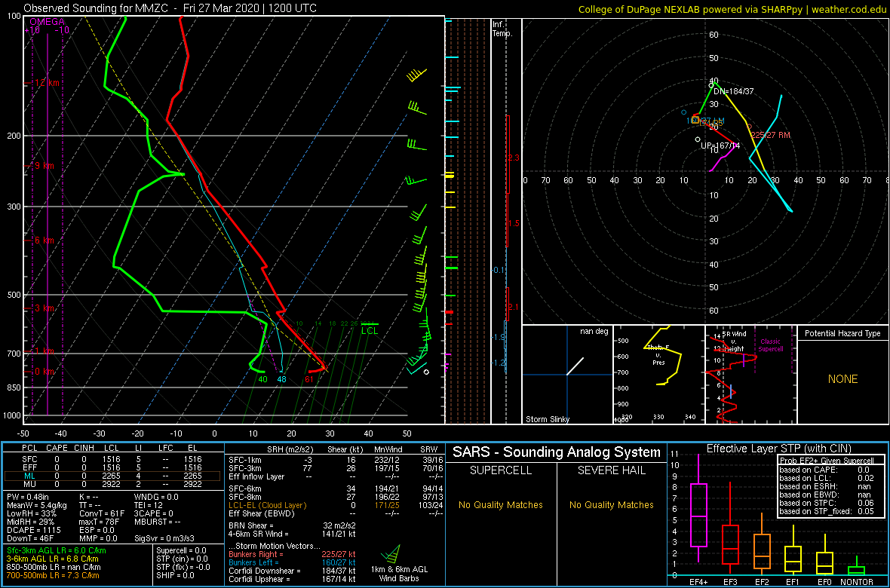Screen dimensions: 890x588
Task: Click the NONE hazard type result
Action: coord(842,379)
